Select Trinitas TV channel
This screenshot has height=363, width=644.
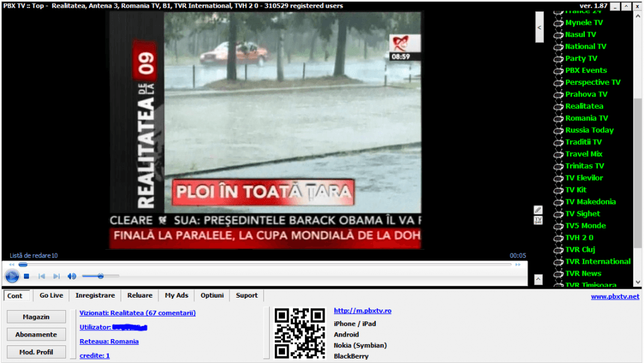coord(584,166)
